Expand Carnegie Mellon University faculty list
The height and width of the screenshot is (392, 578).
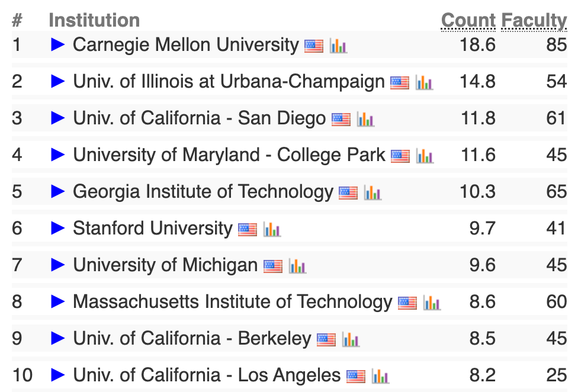tap(57, 44)
